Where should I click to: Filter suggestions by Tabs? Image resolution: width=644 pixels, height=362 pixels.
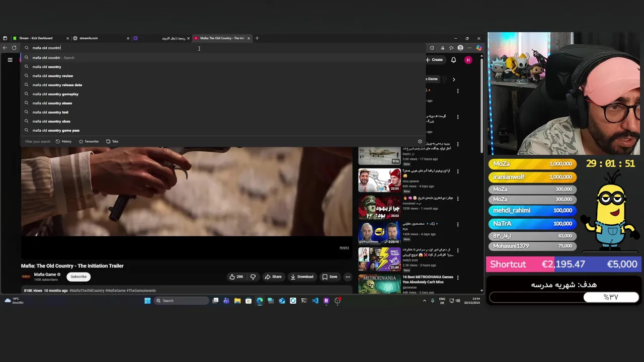coord(112,141)
